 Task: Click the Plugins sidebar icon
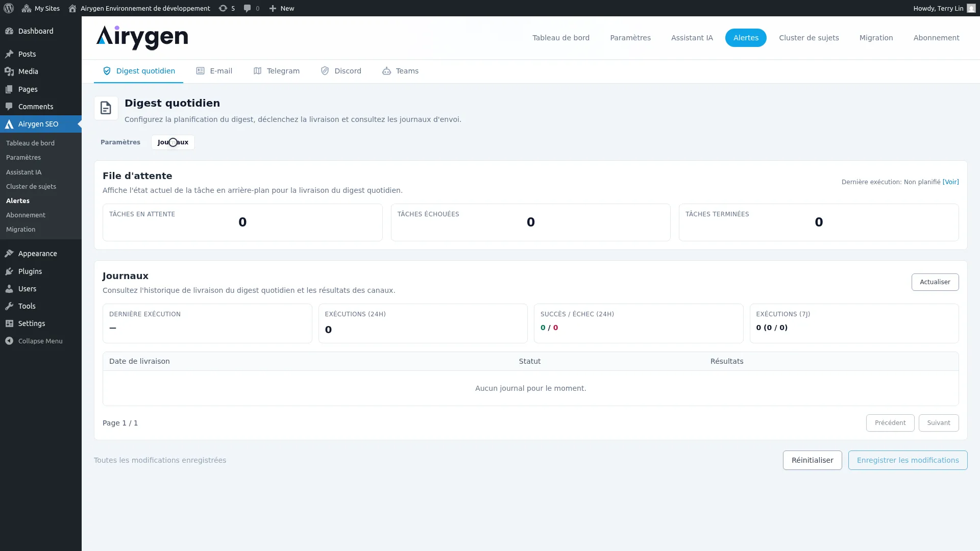(x=9, y=271)
